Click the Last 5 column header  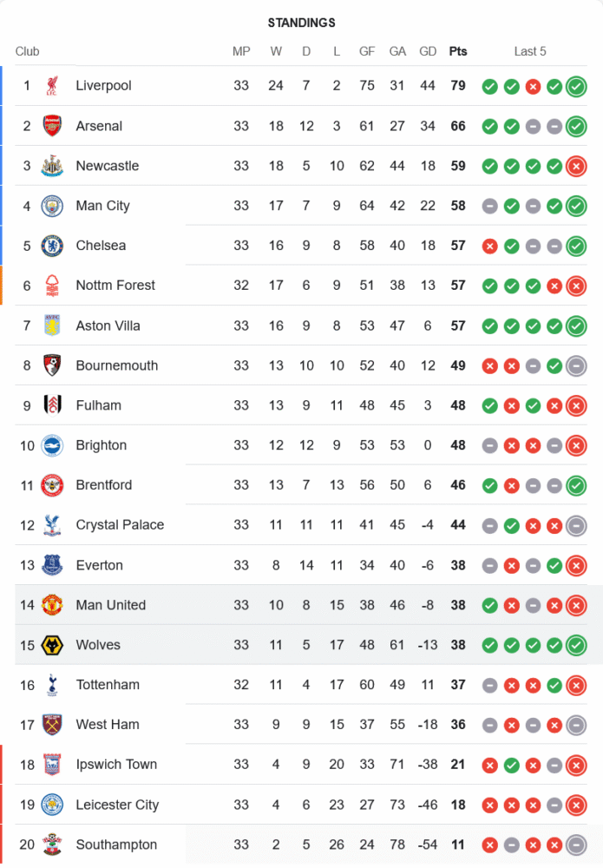530,51
